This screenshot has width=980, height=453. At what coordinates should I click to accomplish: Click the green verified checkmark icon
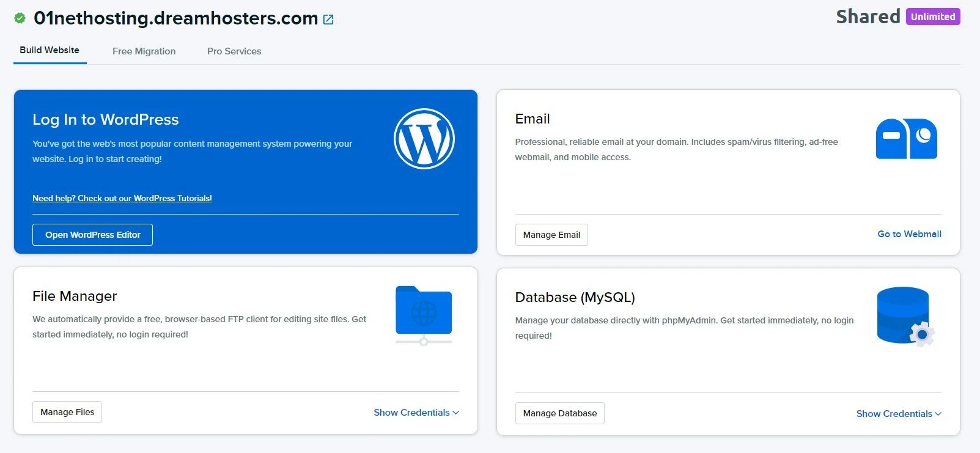pyautogui.click(x=20, y=18)
